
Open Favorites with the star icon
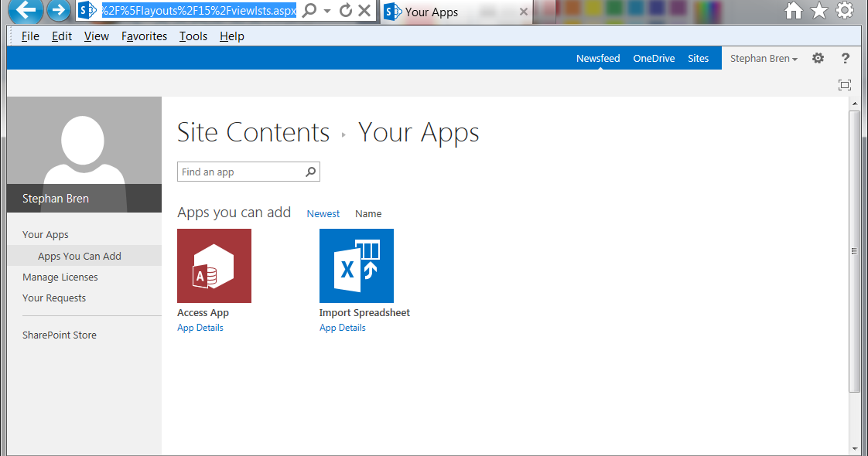click(x=819, y=10)
